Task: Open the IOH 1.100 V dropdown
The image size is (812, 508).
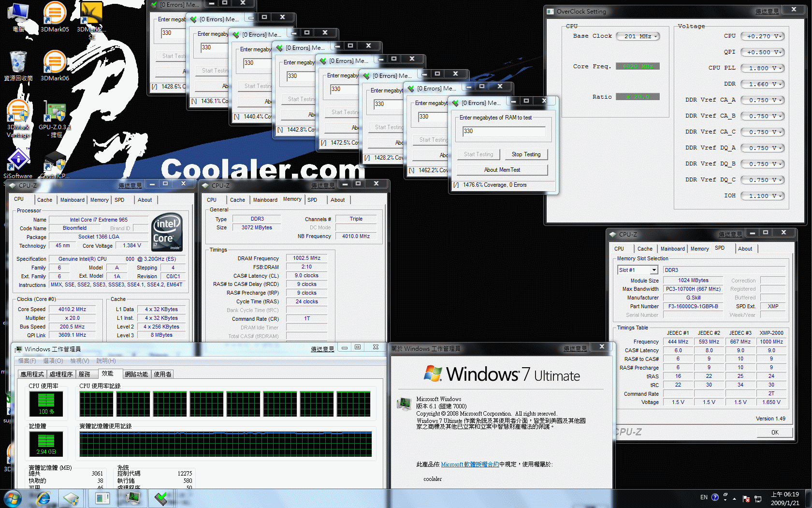Action: 763,196
